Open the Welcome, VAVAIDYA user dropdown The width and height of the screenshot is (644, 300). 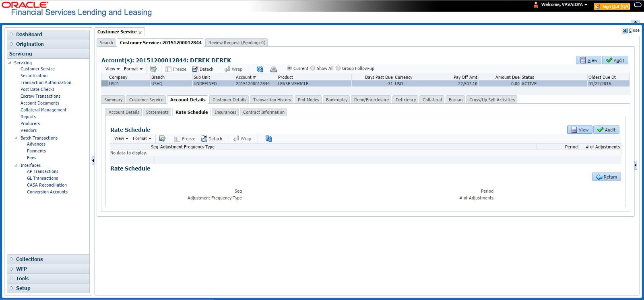coord(564,5)
